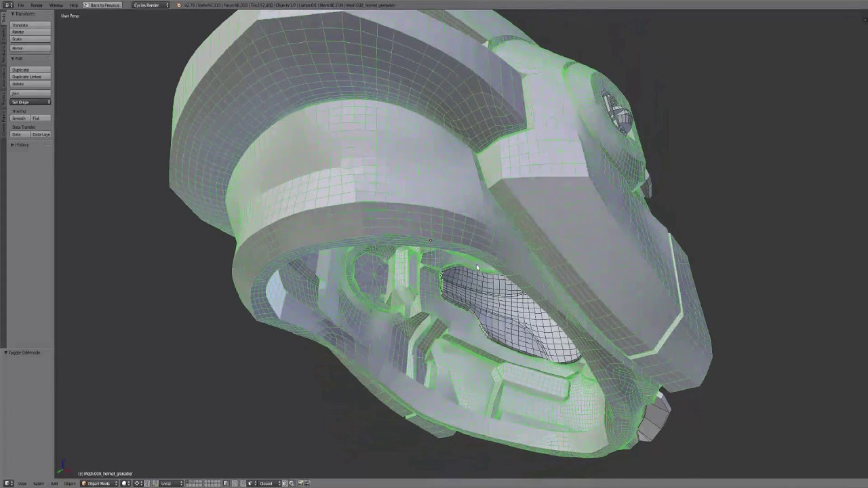The height and width of the screenshot is (488, 868).
Task: Click the Duplicate button
Action: (31, 70)
